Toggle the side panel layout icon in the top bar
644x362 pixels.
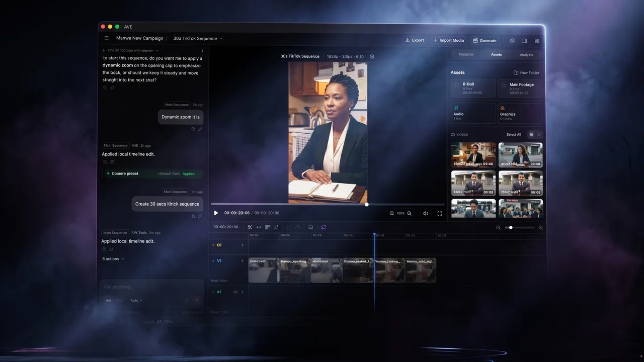point(525,41)
